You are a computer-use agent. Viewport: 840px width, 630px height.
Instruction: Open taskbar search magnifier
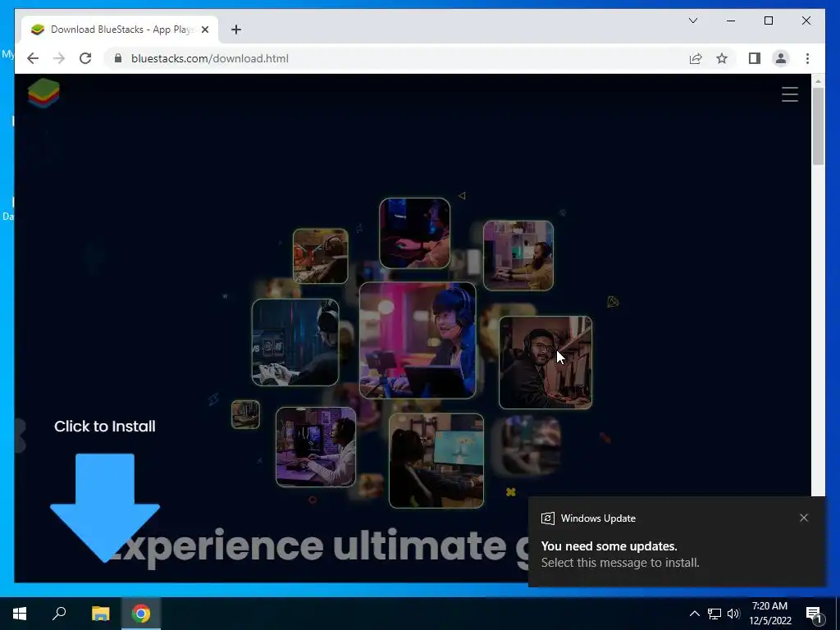[x=59, y=614]
